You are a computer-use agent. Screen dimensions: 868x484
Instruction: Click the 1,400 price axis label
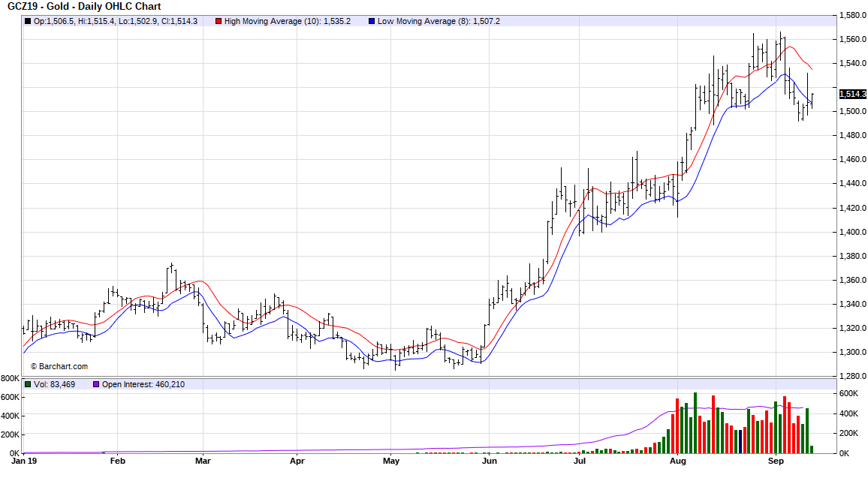click(853, 232)
